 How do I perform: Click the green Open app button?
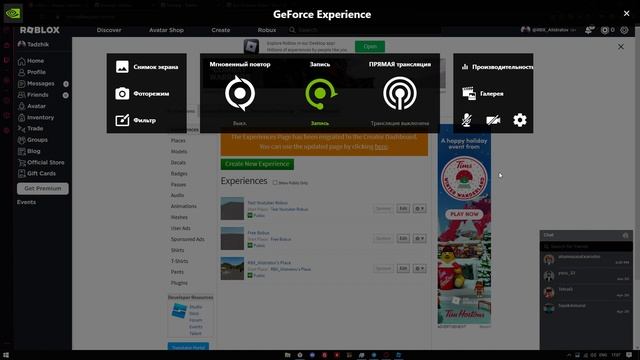370,47
